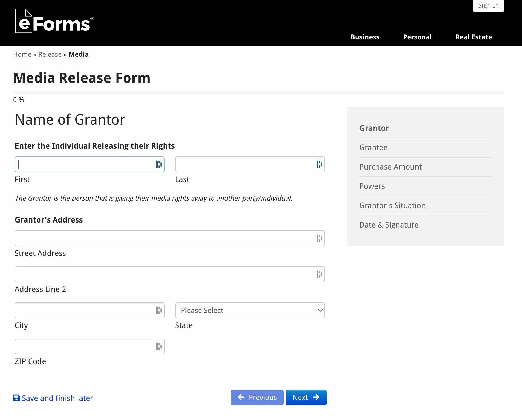Screen dimensions: 522x420
Task: Click the Personal navigation menu item
Action: (x=417, y=37)
